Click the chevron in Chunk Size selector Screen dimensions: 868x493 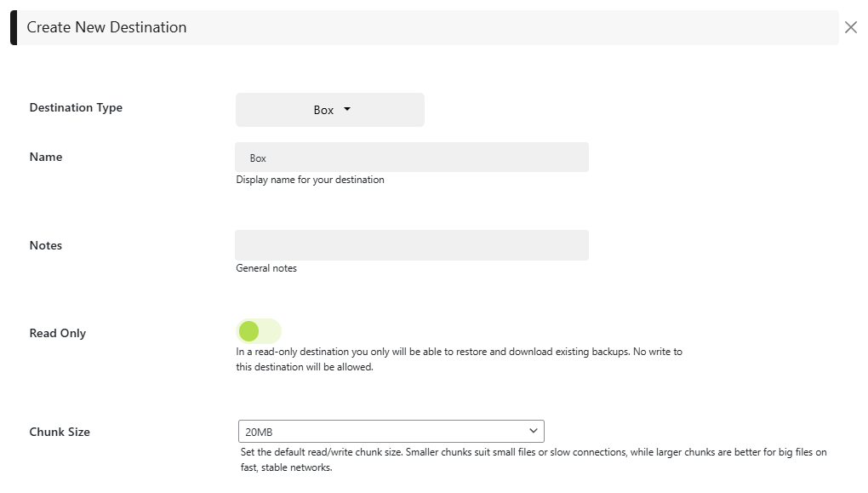click(534, 431)
